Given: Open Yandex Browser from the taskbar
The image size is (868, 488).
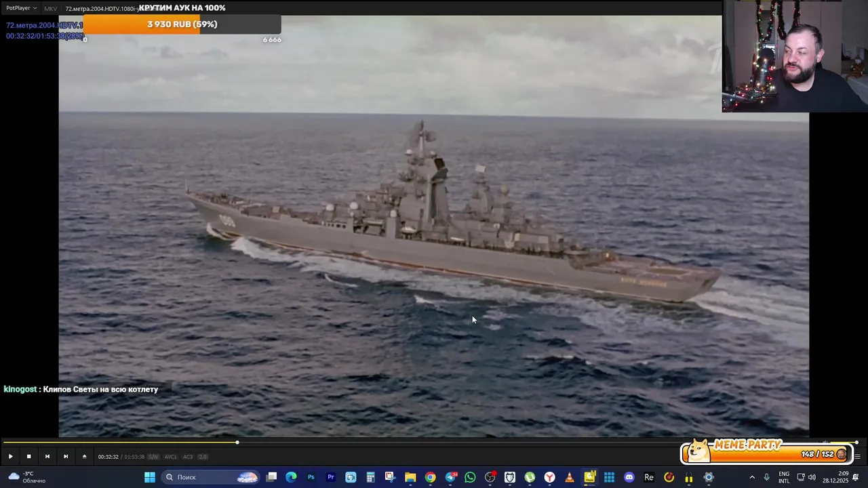Looking at the screenshot, I should click(549, 477).
